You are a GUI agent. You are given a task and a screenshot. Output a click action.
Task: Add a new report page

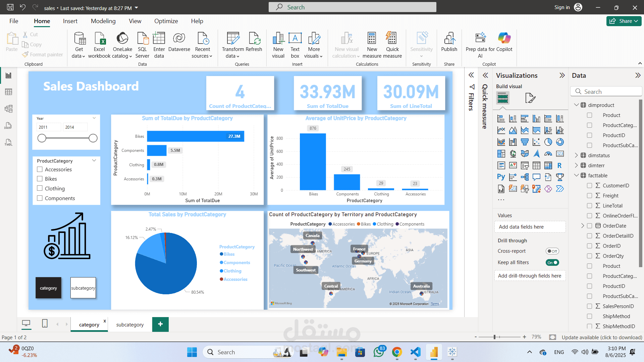(x=160, y=324)
